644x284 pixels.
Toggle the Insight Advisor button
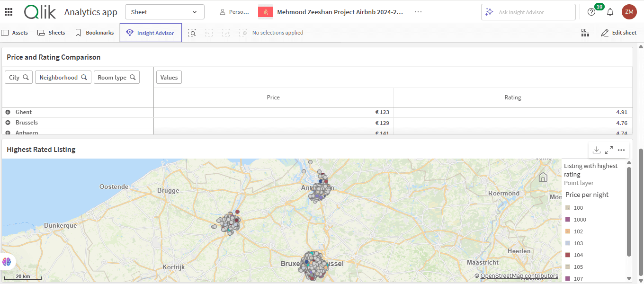[151, 33]
